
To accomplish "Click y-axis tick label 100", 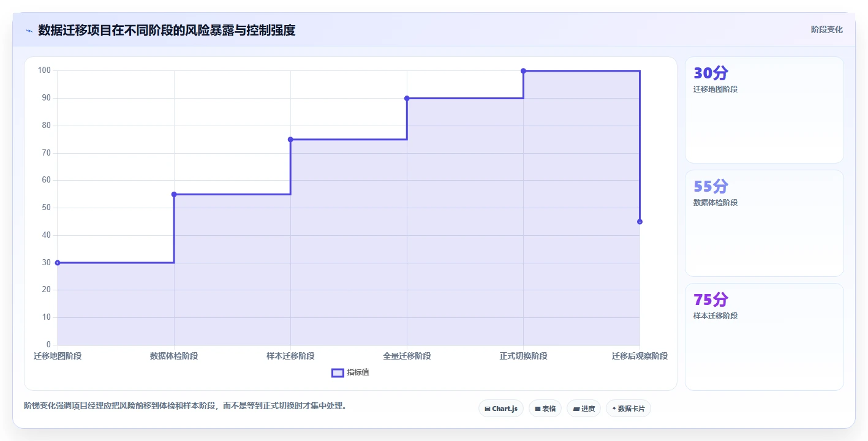I will tap(45, 70).
